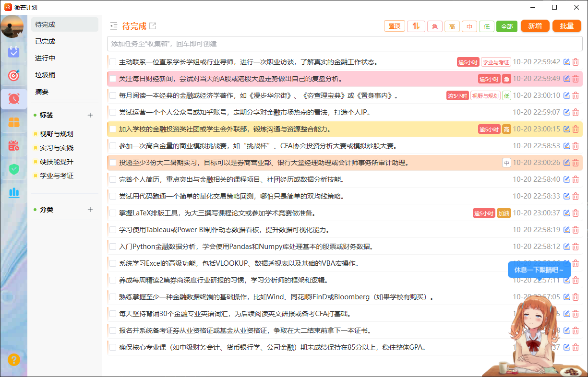Click the 置顶 pin filter button
The height and width of the screenshot is (377, 588).
tap(395, 26)
